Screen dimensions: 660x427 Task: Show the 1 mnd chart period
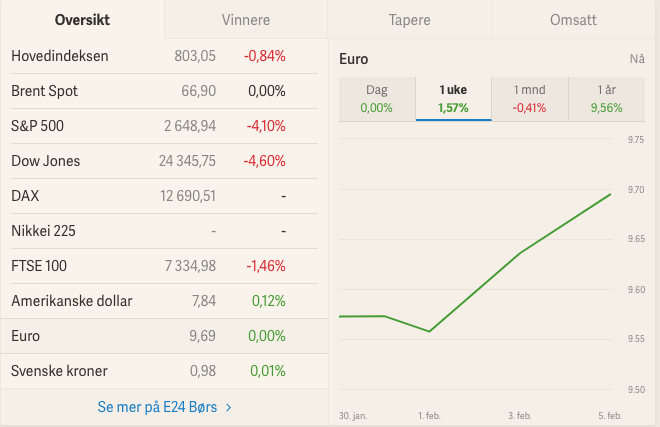point(530,98)
